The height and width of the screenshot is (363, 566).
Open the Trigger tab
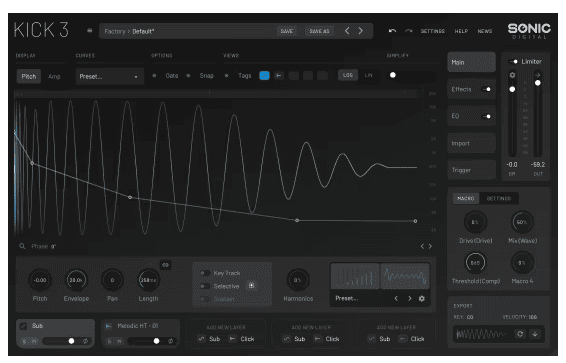[471, 170]
